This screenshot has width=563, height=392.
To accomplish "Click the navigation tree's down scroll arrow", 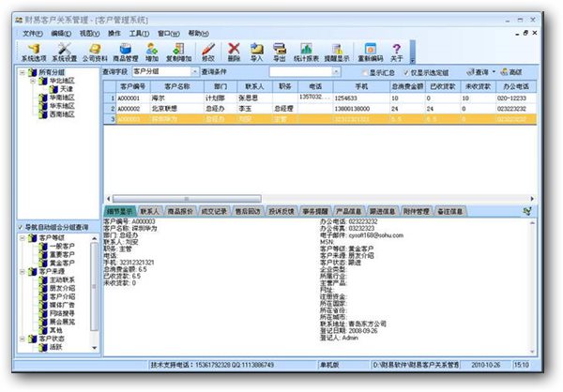I will (x=95, y=348).
